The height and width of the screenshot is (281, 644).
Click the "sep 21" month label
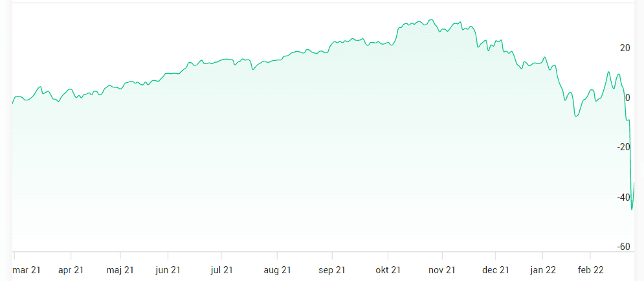(x=332, y=270)
